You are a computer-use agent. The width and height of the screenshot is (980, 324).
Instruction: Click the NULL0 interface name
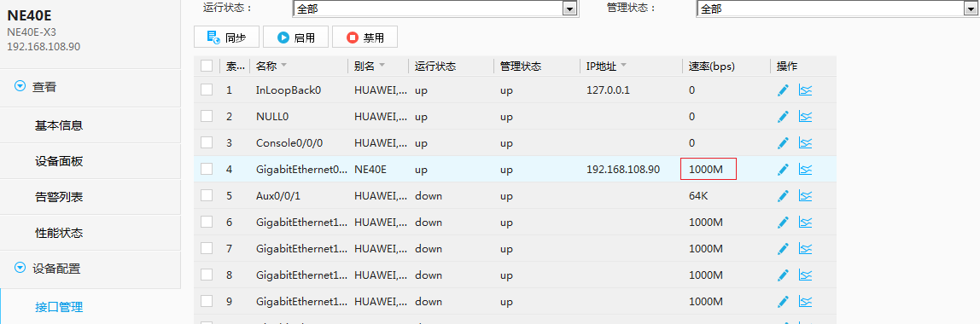271,117
